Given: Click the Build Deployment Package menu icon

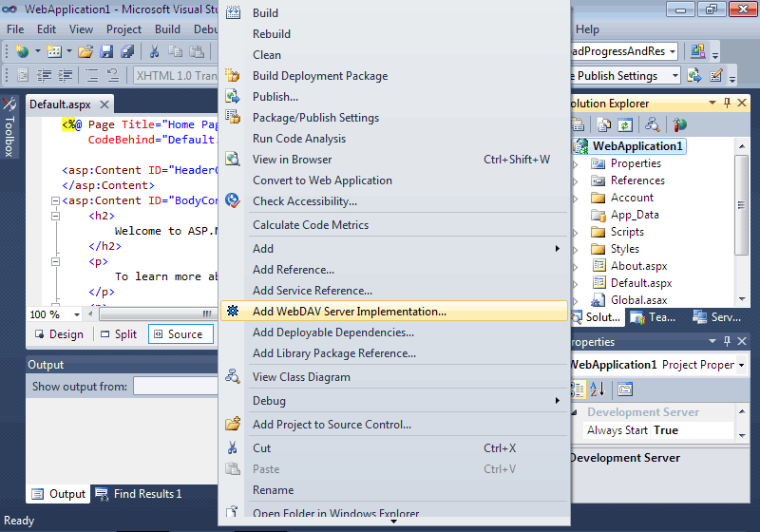Looking at the screenshot, I should pos(233,76).
